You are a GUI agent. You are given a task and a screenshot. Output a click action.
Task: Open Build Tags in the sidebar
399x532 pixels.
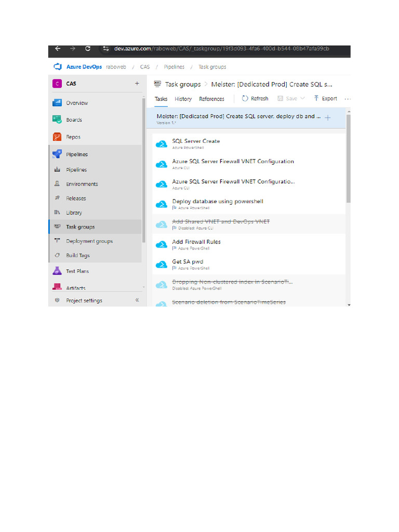pos(96,256)
